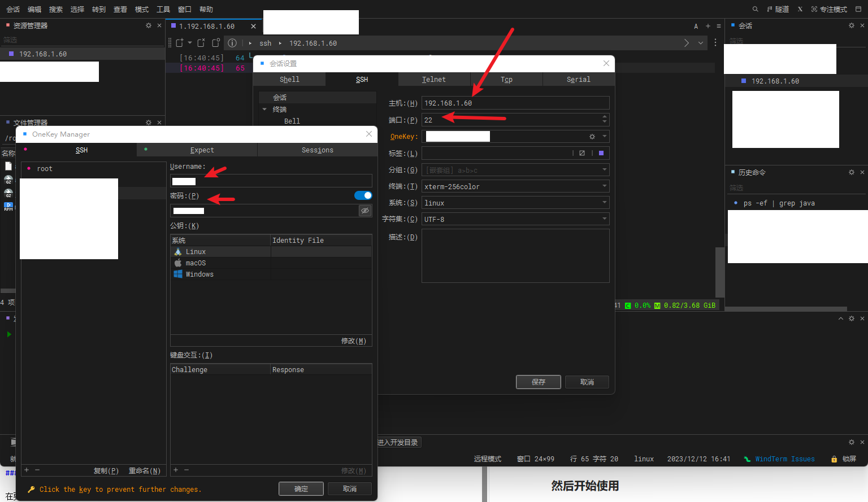Add keyboard-interactive entry with plus icon
Screen dimensions: 868x502
click(x=176, y=470)
